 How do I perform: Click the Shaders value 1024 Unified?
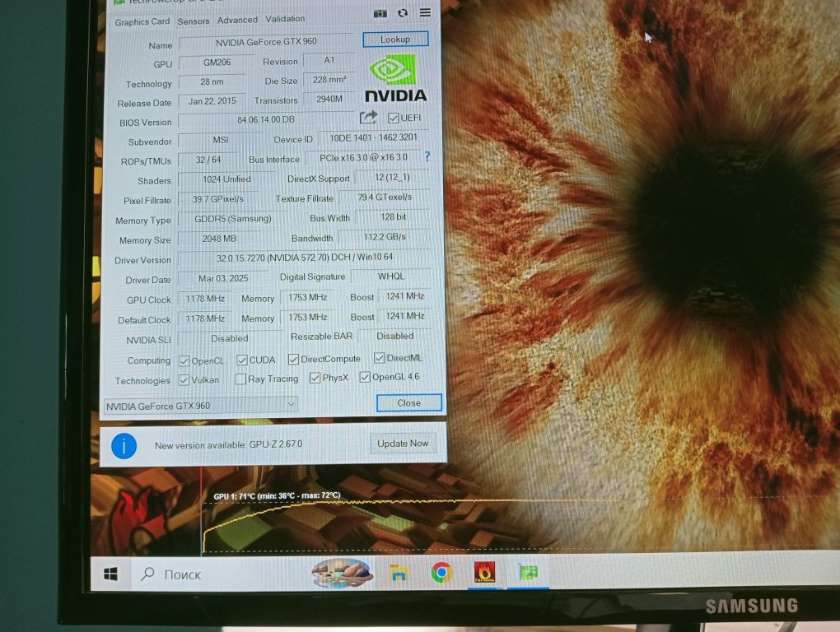coord(226,179)
